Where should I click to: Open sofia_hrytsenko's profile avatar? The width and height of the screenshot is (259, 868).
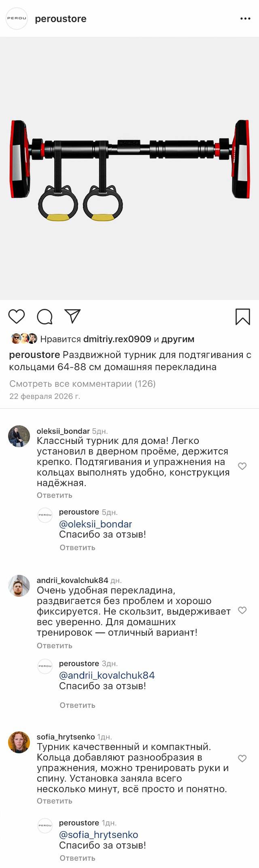19,742
